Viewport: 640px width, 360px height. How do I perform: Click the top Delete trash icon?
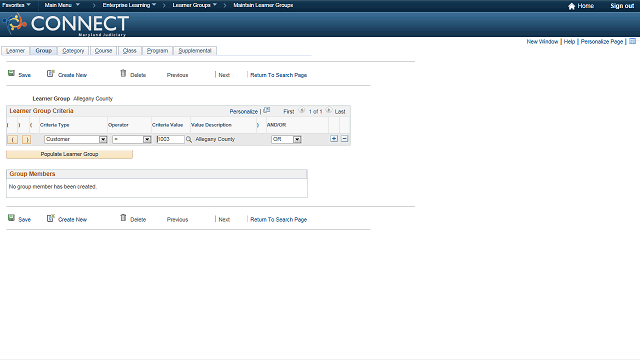click(x=123, y=73)
